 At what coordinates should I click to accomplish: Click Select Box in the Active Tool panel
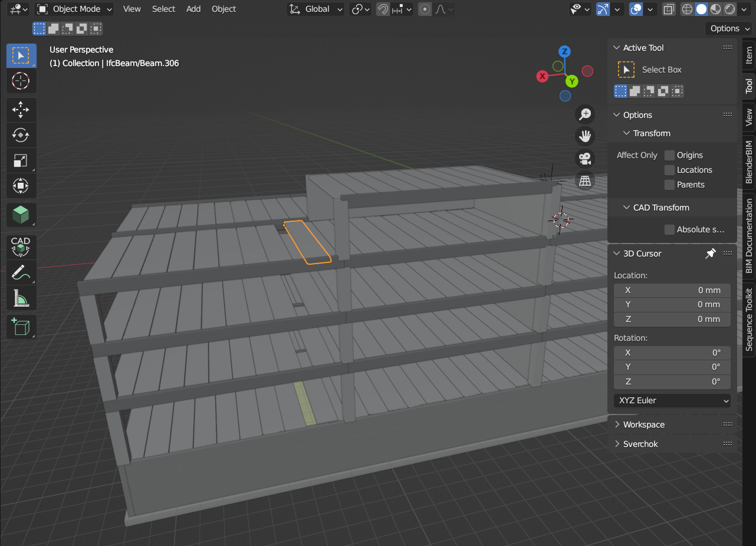655,69
